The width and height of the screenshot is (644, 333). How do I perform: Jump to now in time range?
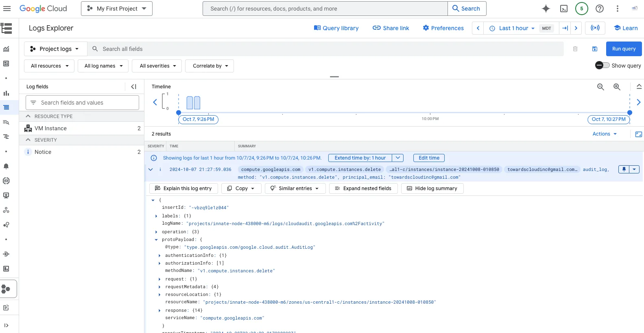[x=565, y=28]
